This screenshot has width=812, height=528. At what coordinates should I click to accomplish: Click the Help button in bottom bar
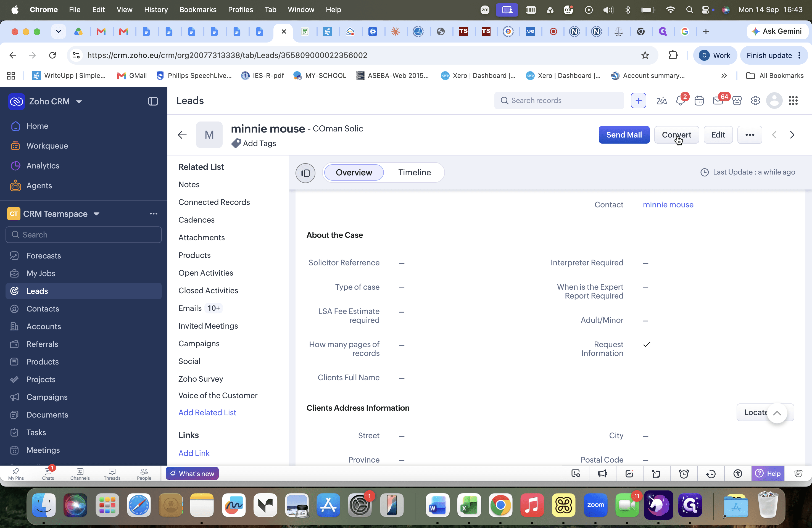(768, 474)
